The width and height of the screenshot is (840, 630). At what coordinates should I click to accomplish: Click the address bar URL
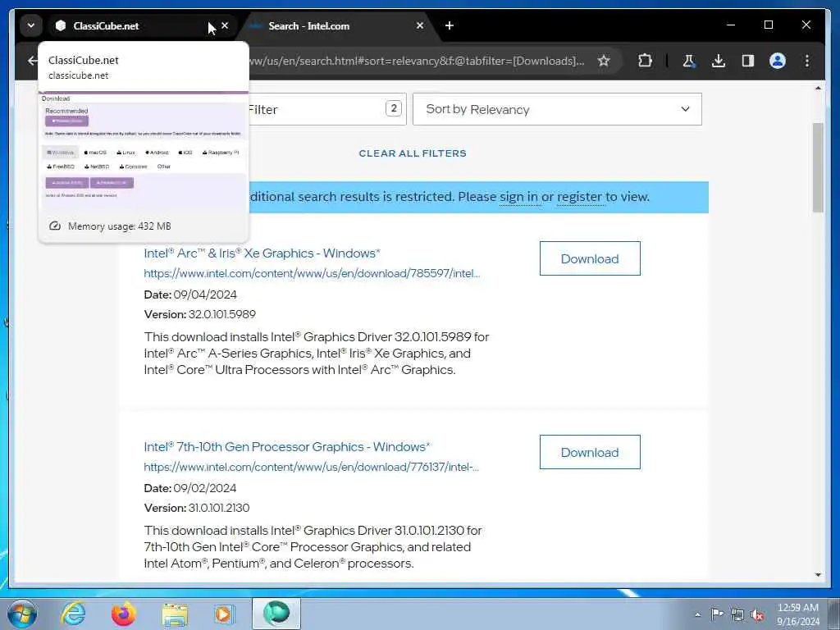coord(417,61)
